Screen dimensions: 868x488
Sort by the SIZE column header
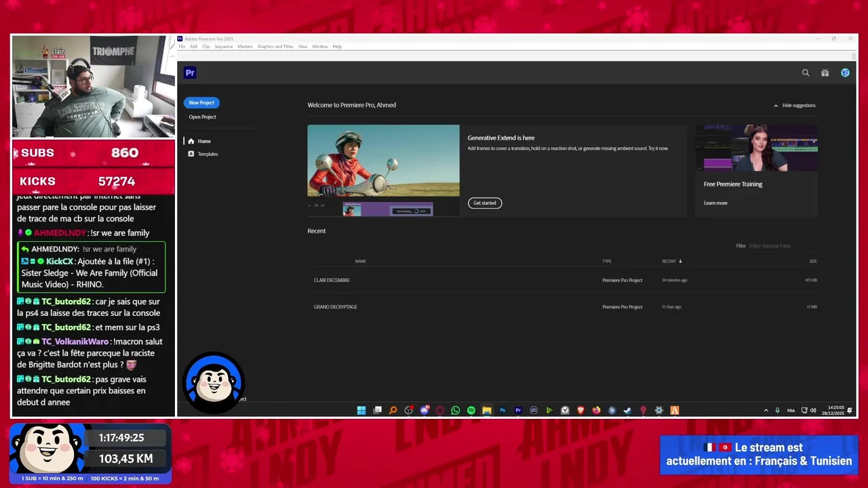(x=812, y=261)
